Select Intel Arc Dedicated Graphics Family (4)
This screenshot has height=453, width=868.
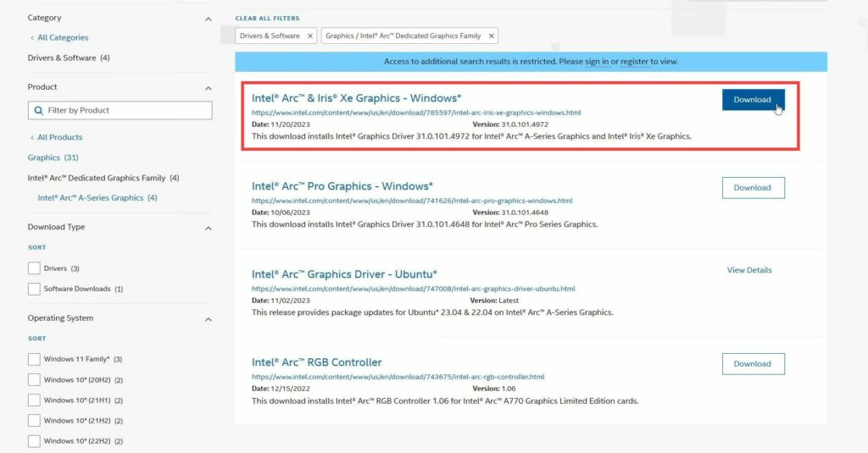103,178
